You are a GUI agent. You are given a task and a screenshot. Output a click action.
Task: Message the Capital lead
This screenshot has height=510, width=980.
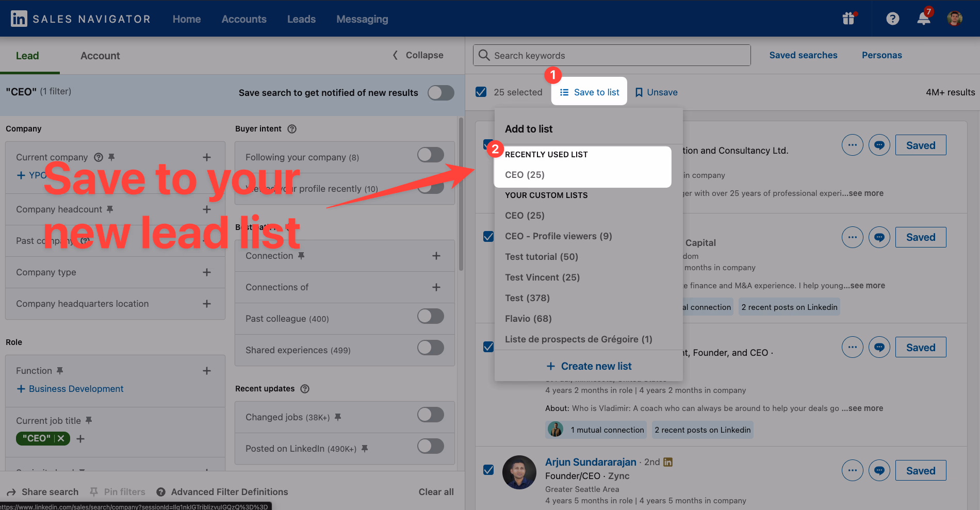pos(879,237)
